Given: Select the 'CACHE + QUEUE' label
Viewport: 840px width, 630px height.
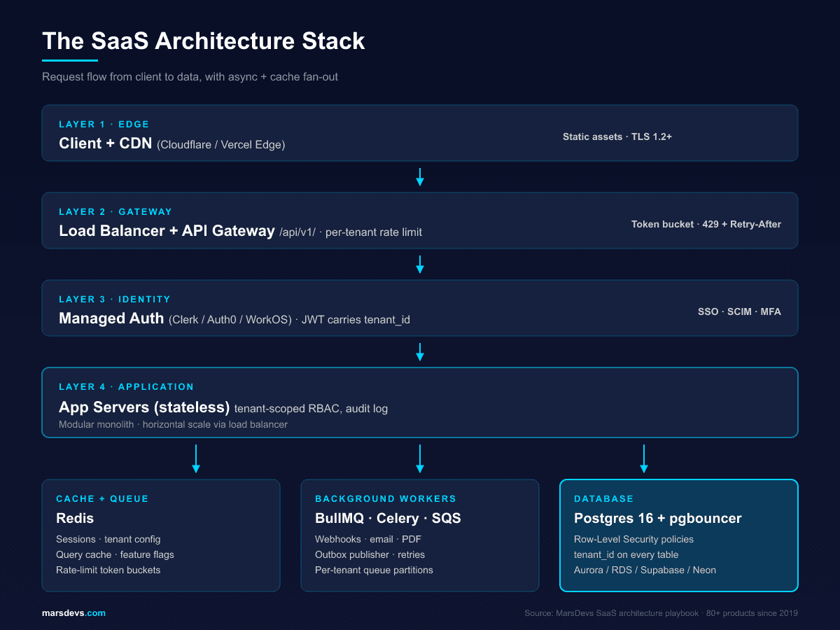Looking at the screenshot, I should pyautogui.click(x=102, y=498).
